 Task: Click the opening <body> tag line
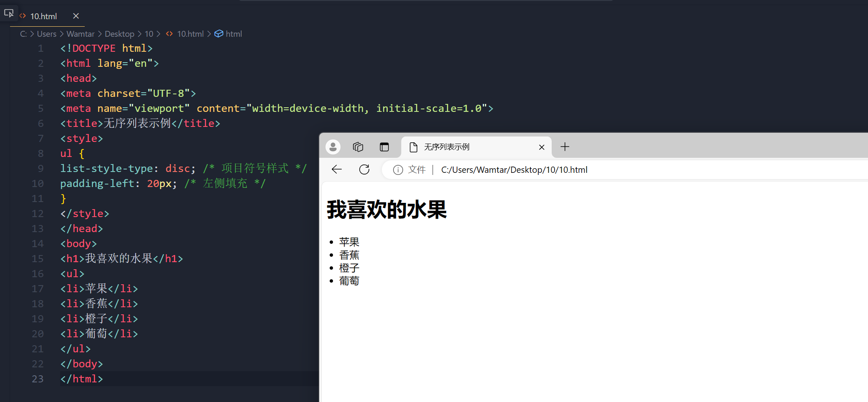(x=78, y=244)
